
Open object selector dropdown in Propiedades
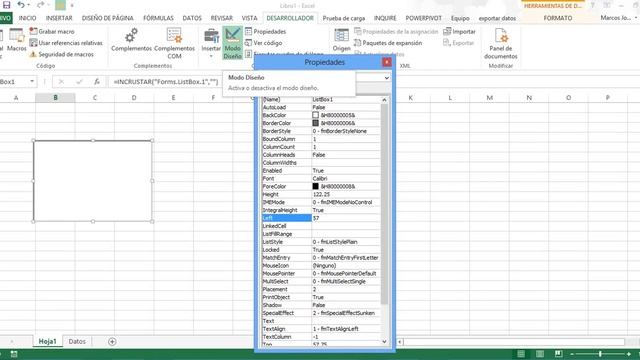(x=387, y=78)
